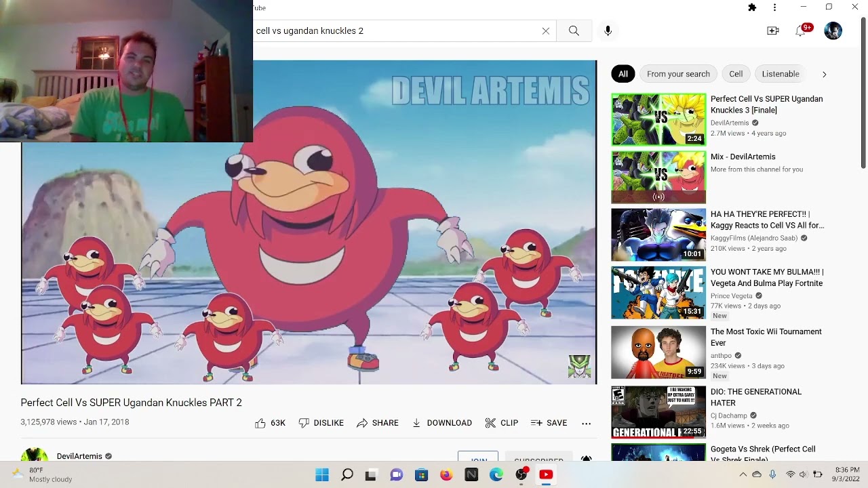Click the Gogeta Vs Shrek video title

click(x=763, y=453)
